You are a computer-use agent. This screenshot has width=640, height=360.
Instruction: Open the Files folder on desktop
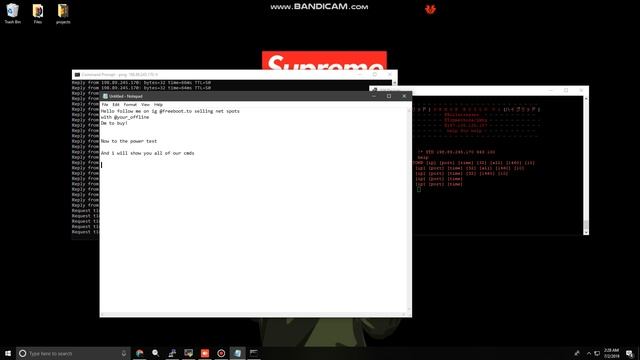point(38,13)
